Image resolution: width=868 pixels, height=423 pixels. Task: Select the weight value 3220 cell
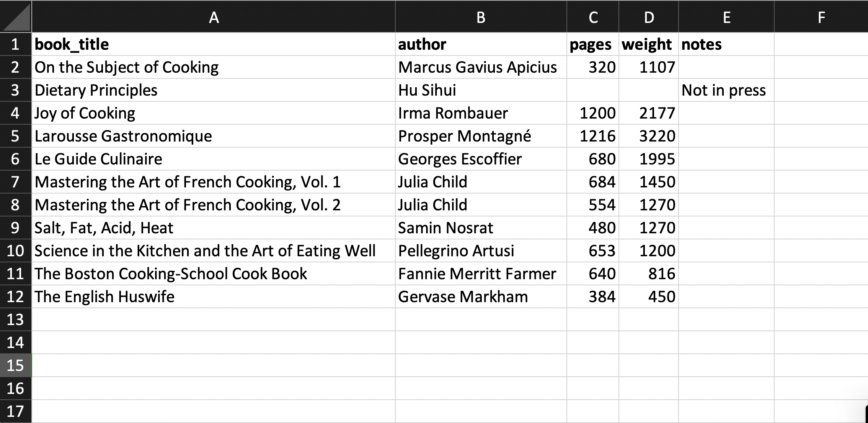coord(649,136)
